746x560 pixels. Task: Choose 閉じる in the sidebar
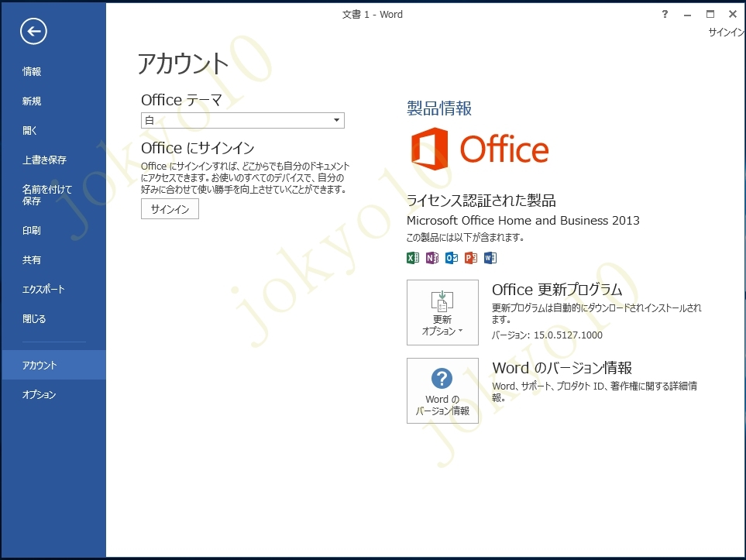pos(34,319)
